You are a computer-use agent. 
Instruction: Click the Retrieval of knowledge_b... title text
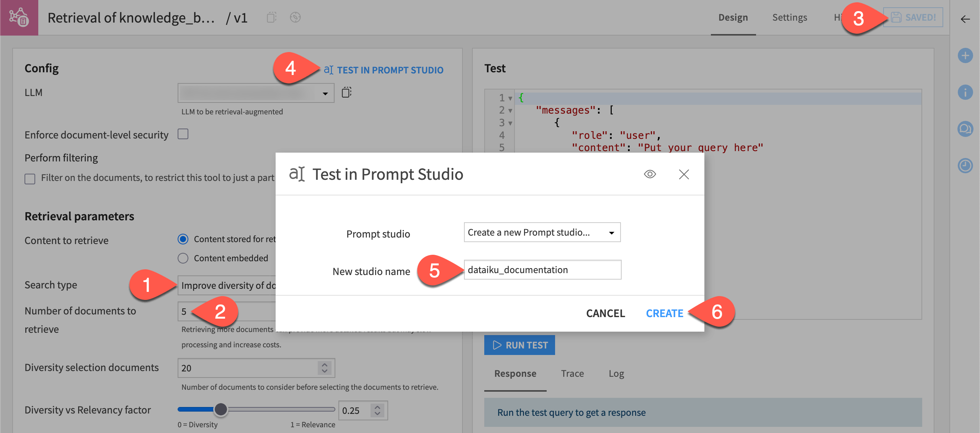pyautogui.click(x=131, y=18)
